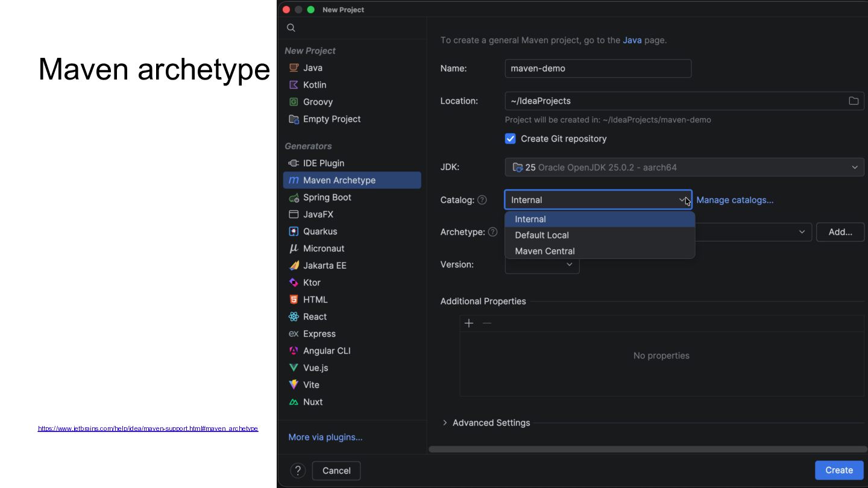
Task: Follow the Java page link
Action: point(632,40)
